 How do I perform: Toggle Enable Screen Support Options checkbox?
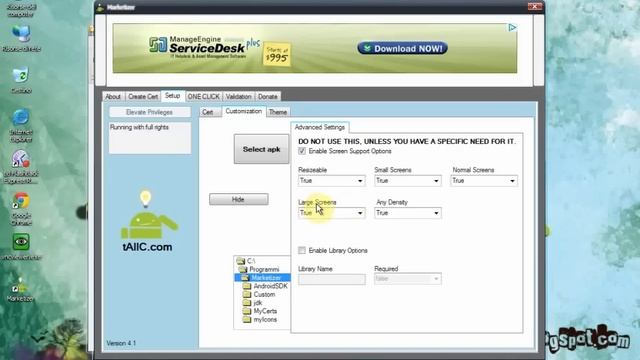(x=302, y=151)
